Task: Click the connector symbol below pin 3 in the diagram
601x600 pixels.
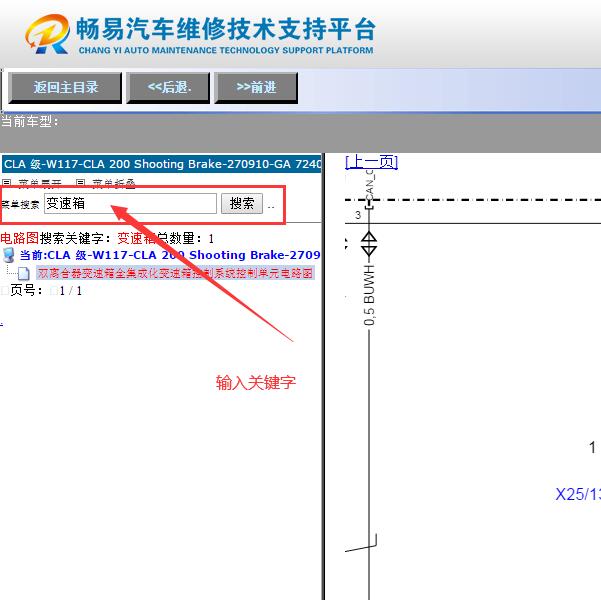Action: pyautogui.click(x=369, y=244)
